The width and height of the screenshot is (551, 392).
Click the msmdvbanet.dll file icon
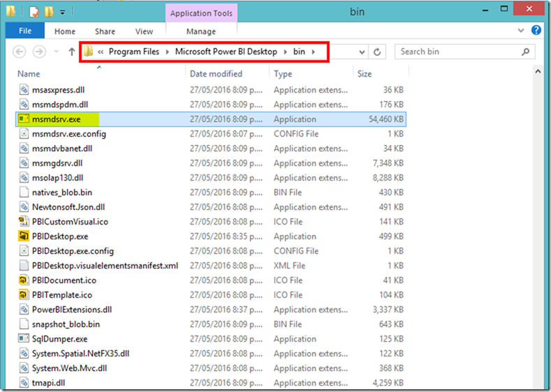[x=24, y=149]
